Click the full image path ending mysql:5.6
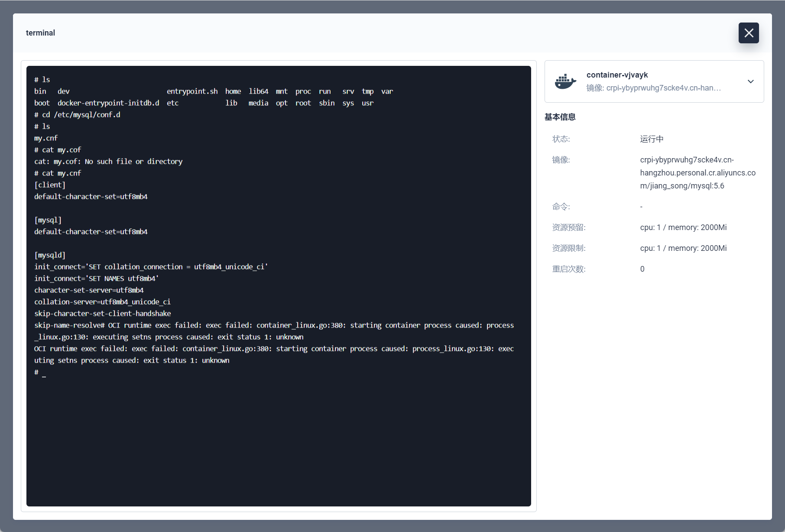Viewport: 785px width, 532px height. pyautogui.click(x=697, y=173)
